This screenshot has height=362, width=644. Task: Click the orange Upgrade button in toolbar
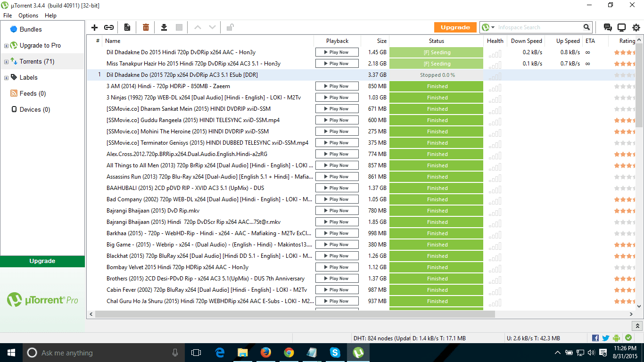pos(455,27)
